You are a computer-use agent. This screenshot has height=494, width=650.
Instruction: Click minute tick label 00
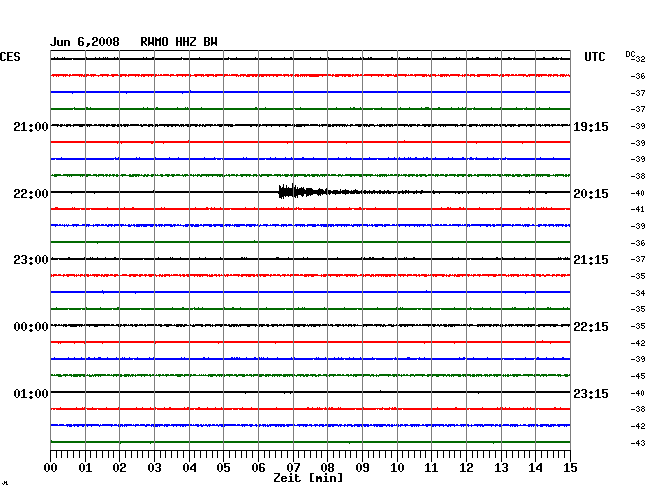(51, 468)
